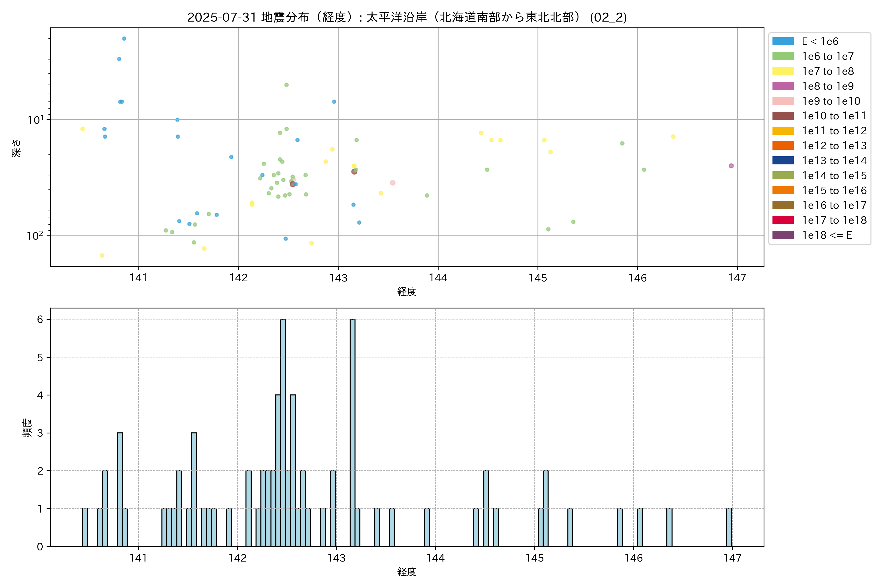The image size is (882, 588).
Task: Click the purple 1e18 <= E legend swatch
Action: click(x=783, y=235)
